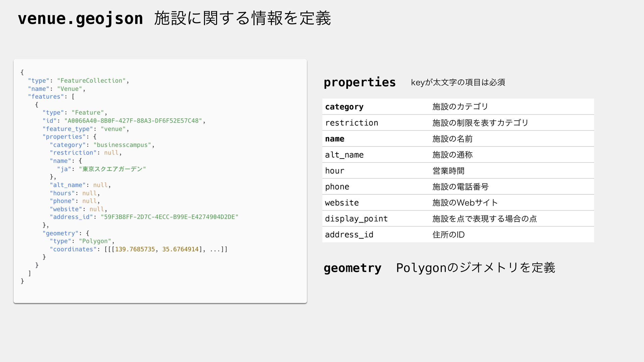The width and height of the screenshot is (644, 362).
Task: Click the "Polygon" value in code
Action: [95, 241]
